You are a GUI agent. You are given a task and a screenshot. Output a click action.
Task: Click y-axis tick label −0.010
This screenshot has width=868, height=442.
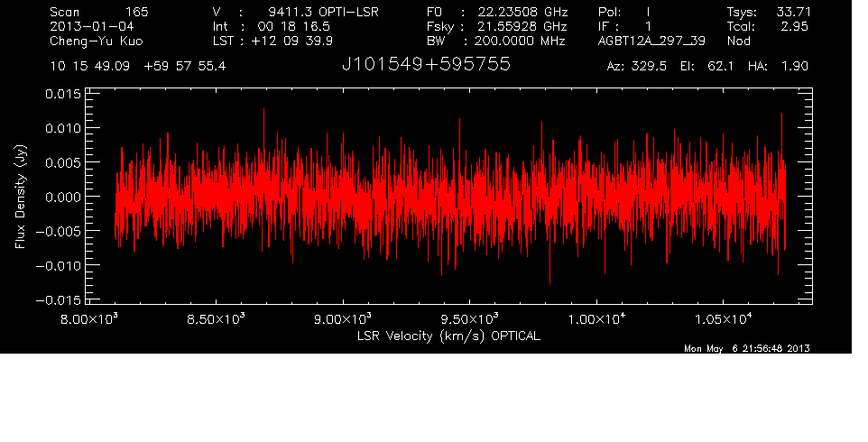point(58,265)
